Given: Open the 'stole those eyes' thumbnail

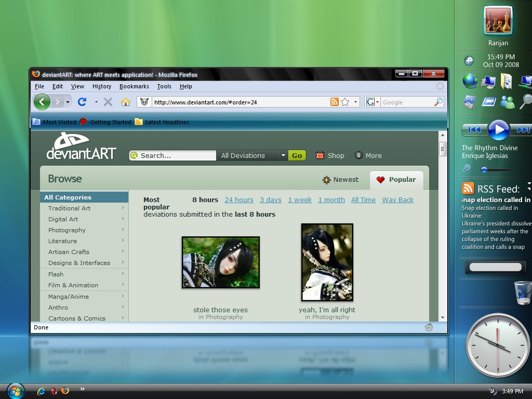Looking at the screenshot, I should click(x=220, y=262).
